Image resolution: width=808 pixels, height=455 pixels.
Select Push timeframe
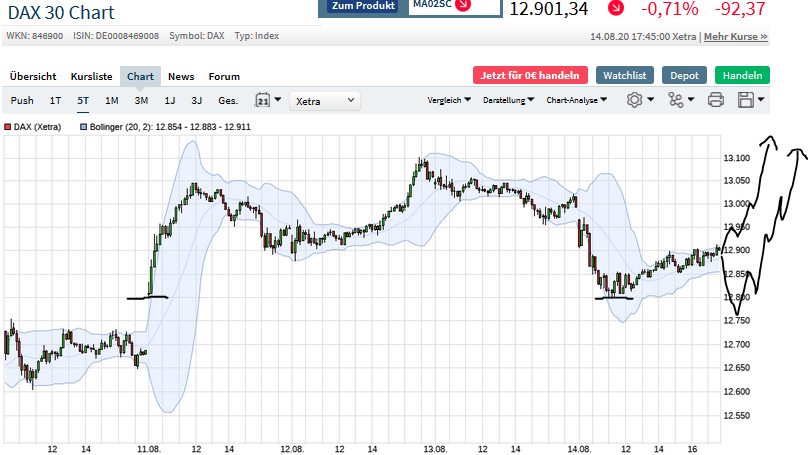22,100
